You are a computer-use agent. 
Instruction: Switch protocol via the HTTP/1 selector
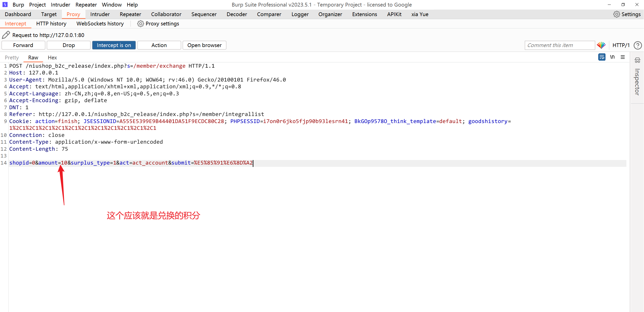(621, 45)
